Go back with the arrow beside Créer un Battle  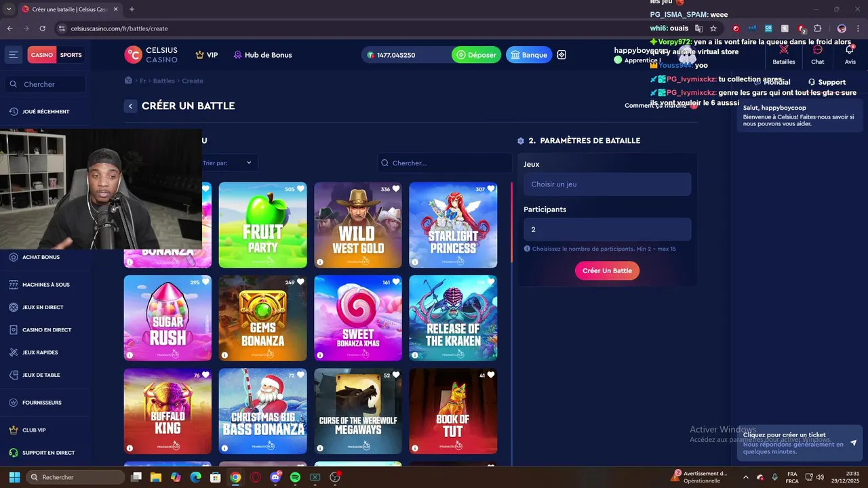(x=130, y=106)
